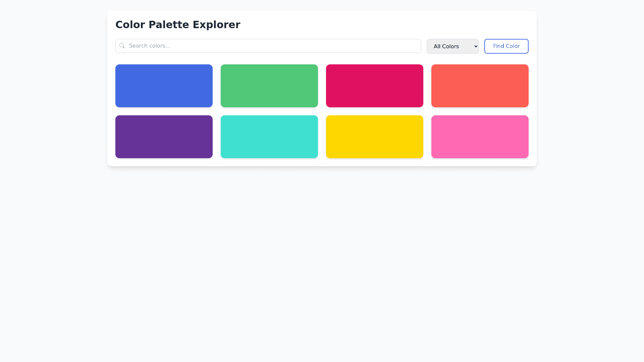The width and height of the screenshot is (644, 362).
Task: Expand the color filter chevron arrow
Action: [x=476, y=46]
